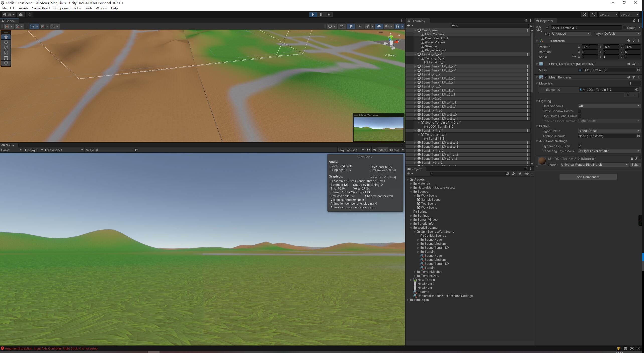The height and width of the screenshot is (353, 644).
Task: Toggle the LOD1_Terrain 3_2 active checkbox
Action: coord(547,28)
